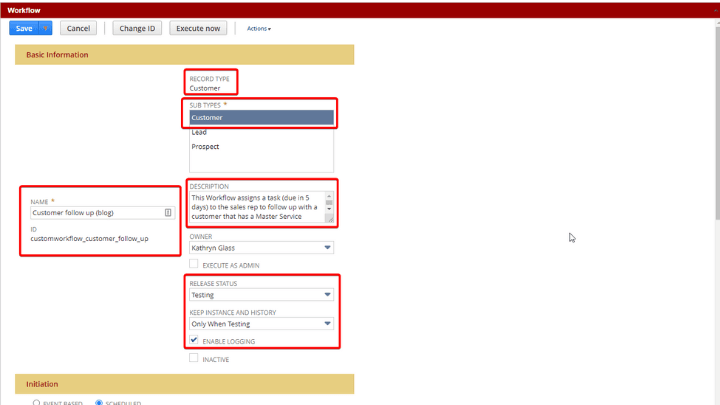
Task: Click the Record Type Customer value
Action: 205,88
